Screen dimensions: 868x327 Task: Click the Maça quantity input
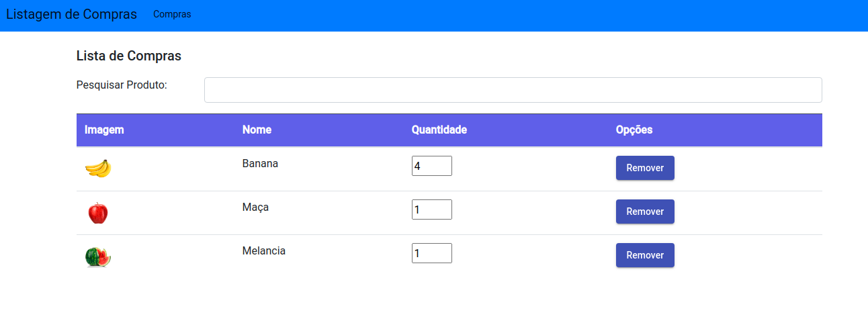click(x=432, y=209)
